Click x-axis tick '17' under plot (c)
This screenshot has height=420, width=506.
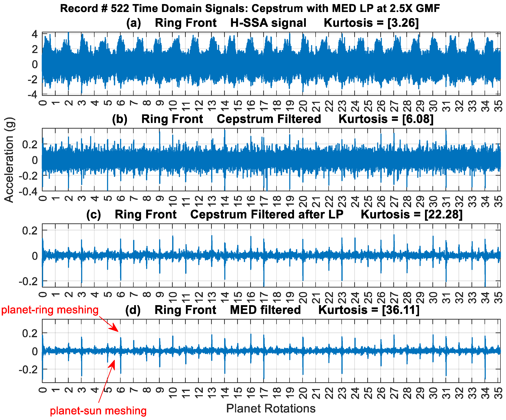(264, 298)
